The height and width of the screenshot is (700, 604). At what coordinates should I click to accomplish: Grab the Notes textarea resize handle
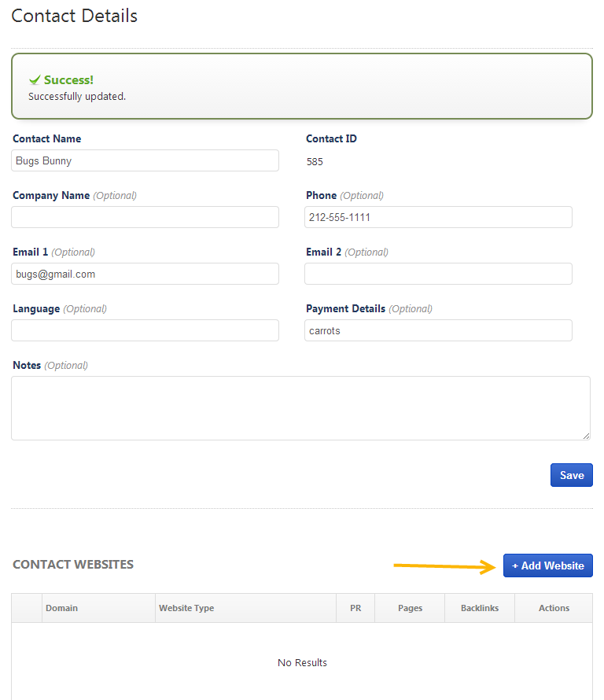pos(586,436)
